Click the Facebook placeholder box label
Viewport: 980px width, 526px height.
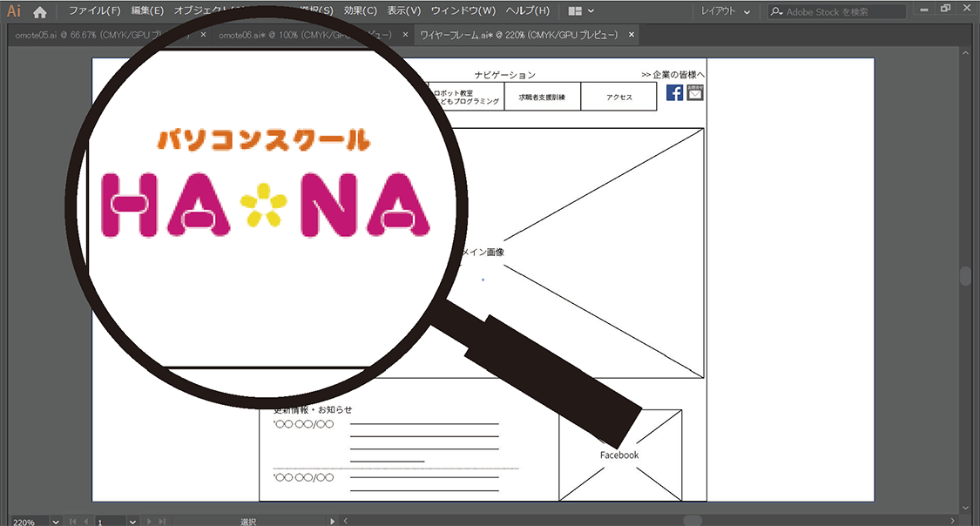tap(619, 455)
